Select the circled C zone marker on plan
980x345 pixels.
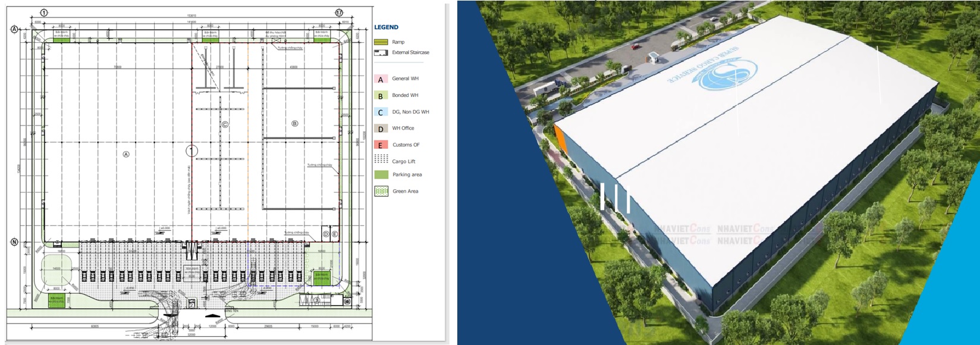[225, 125]
